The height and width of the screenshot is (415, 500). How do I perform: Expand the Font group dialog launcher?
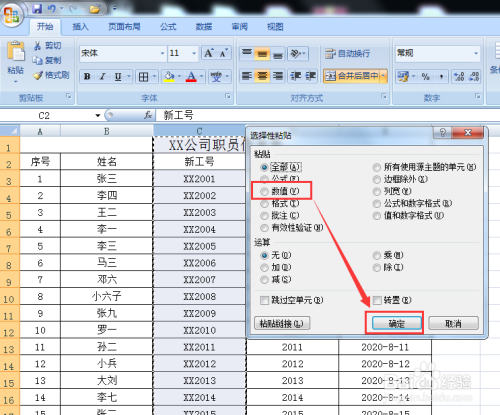tap(228, 96)
